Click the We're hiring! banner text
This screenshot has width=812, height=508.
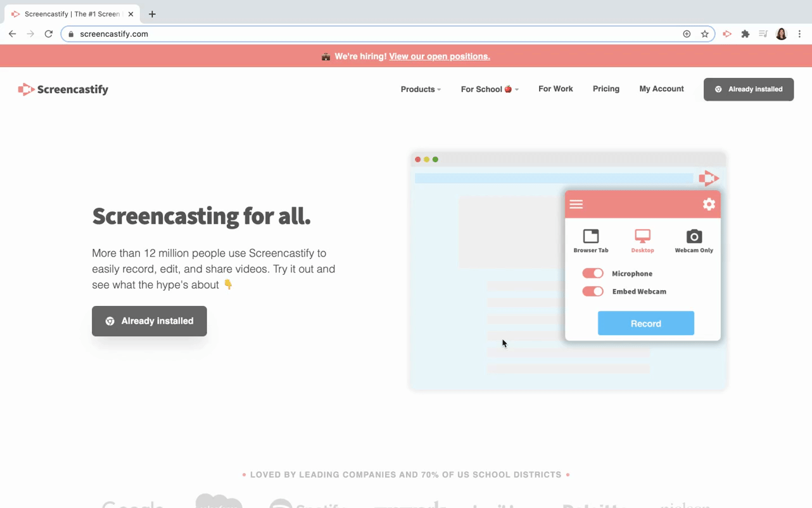360,56
